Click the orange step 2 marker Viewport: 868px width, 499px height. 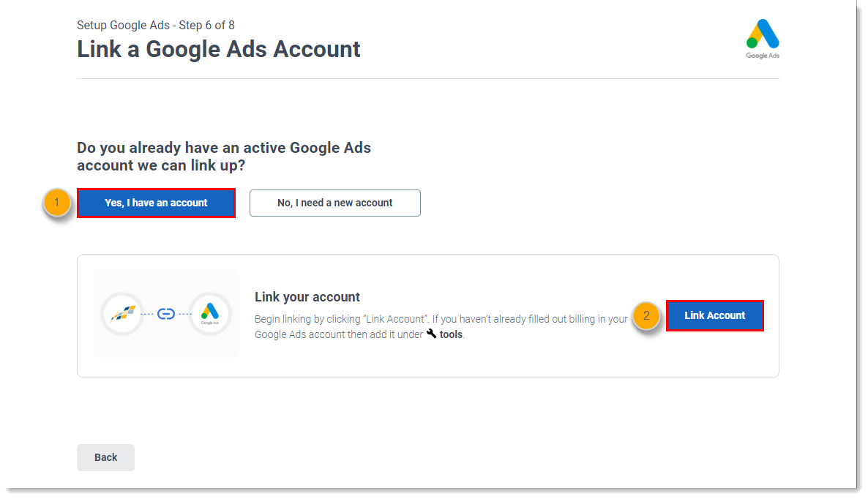point(646,316)
